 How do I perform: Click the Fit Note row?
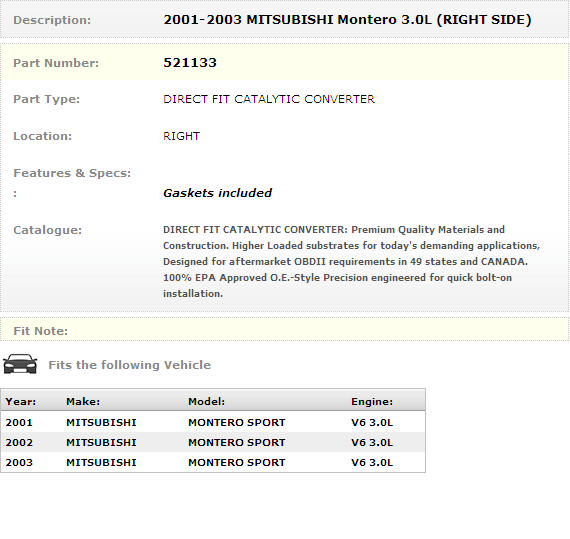285,329
